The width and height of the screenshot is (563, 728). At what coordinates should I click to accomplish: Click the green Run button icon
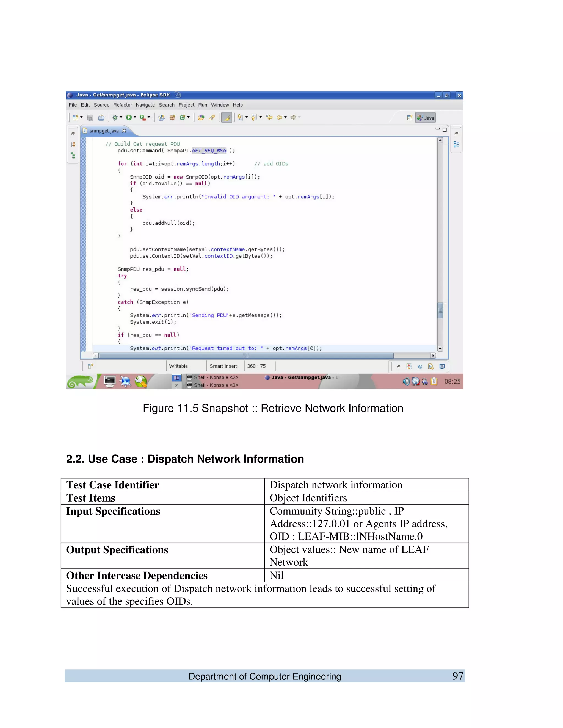pos(129,117)
